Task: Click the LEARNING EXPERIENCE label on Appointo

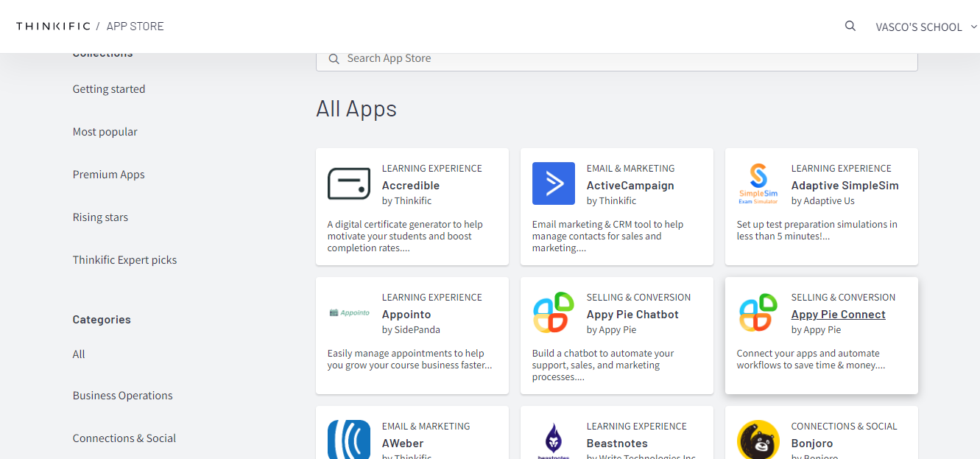Action: (x=432, y=298)
